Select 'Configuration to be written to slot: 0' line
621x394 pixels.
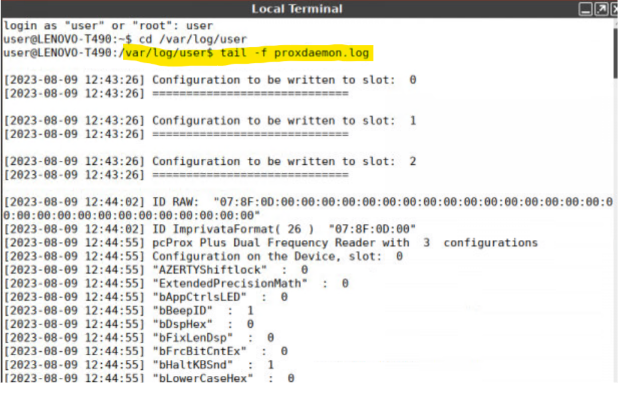tap(211, 80)
